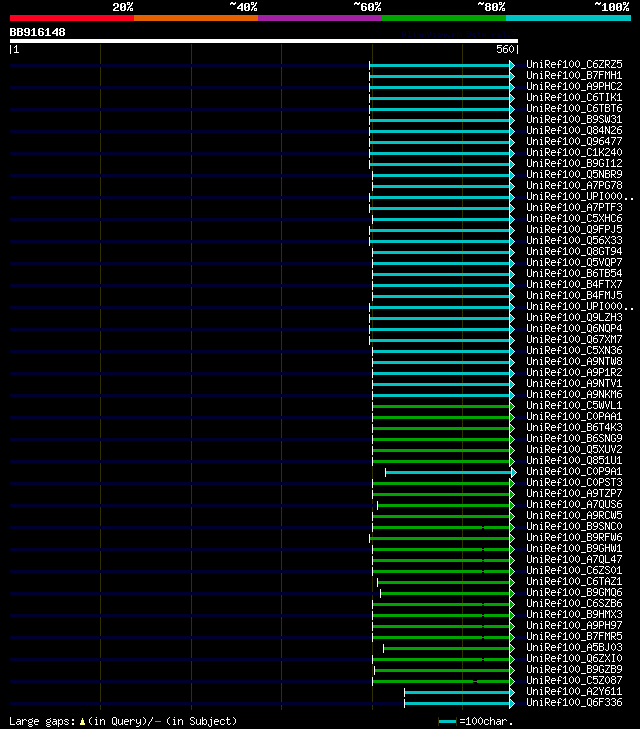
Task: Click the alignment bar of UniRef100_Q6F336
Action: pyautogui.click(x=457, y=703)
